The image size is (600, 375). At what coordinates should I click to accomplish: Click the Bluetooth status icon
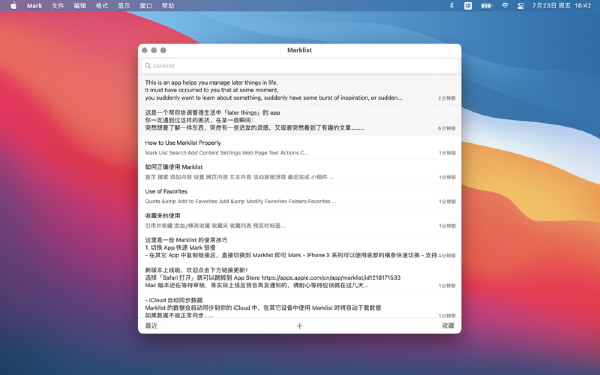pos(452,6)
